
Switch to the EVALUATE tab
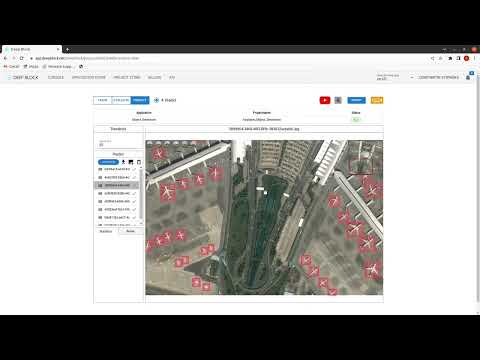(121, 100)
